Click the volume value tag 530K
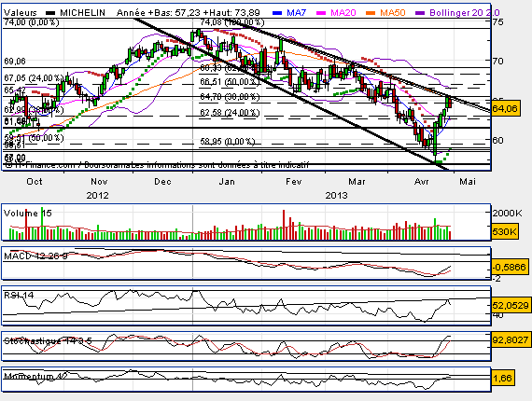 [505, 232]
